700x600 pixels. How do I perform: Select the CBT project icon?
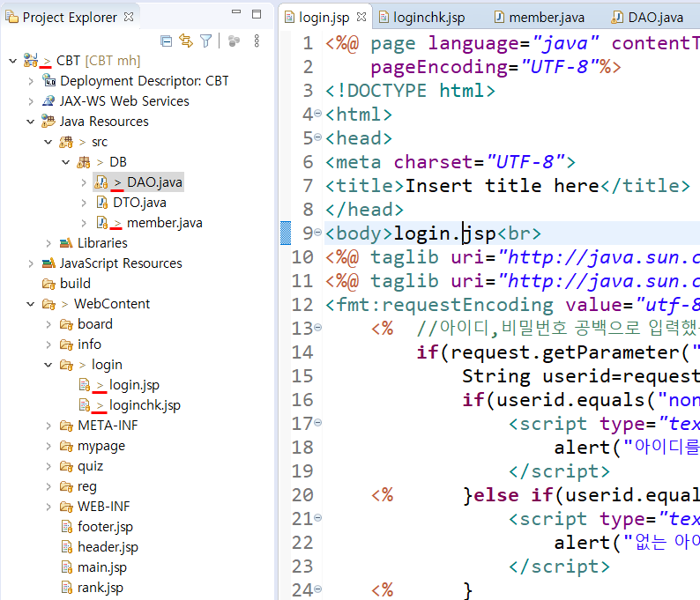[30, 60]
